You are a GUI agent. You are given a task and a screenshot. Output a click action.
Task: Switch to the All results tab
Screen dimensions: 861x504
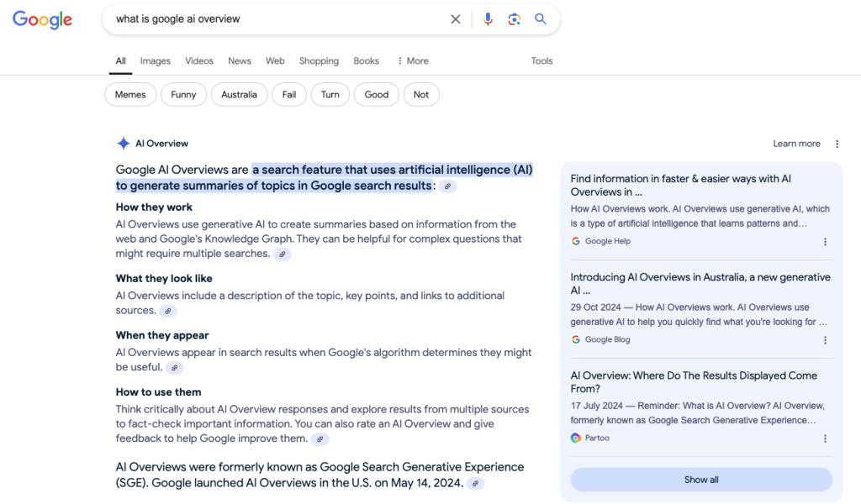click(x=121, y=60)
